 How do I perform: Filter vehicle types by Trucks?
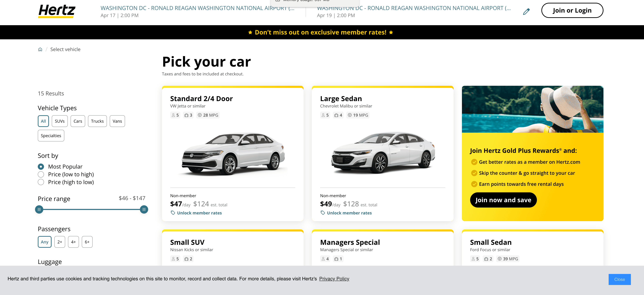(x=97, y=121)
